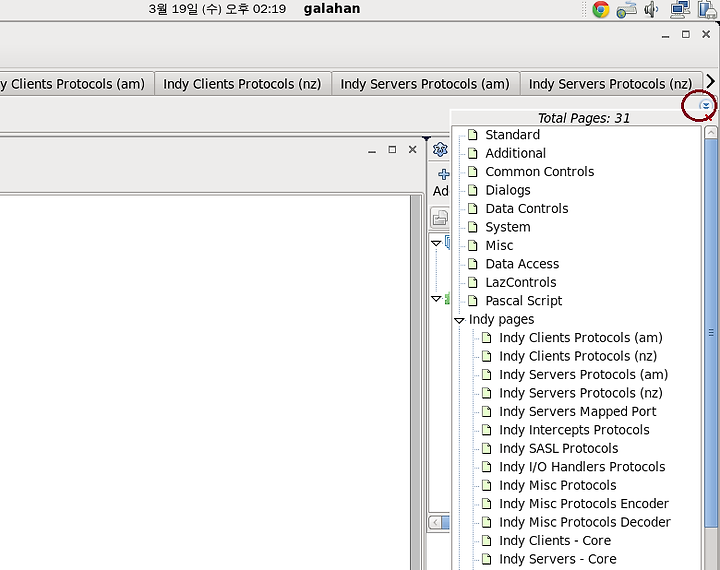Click the network computers tray icon
This screenshot has height=570, width=720.
[680, 9]
